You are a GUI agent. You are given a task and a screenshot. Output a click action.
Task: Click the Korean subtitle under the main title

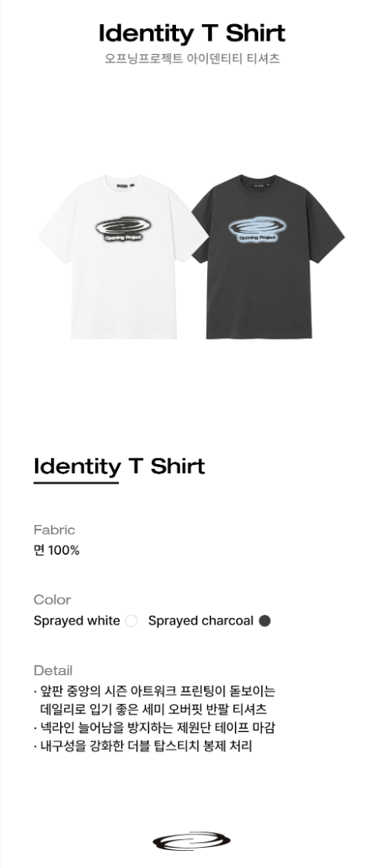click(192, 59)
